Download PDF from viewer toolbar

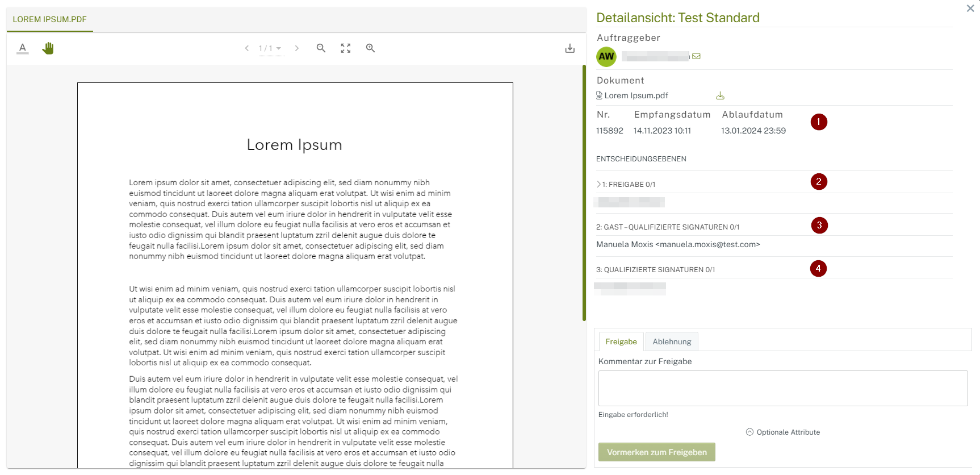(569, 48)
